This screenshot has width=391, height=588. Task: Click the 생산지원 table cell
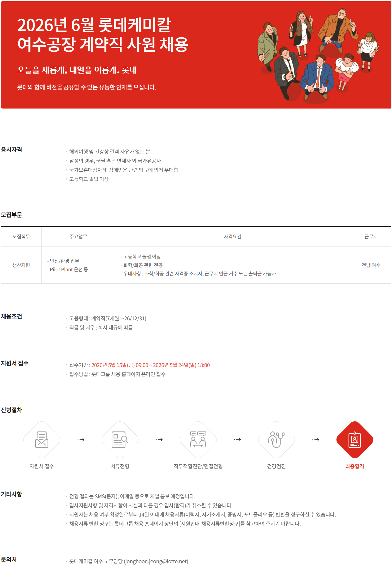click(21, 265)
